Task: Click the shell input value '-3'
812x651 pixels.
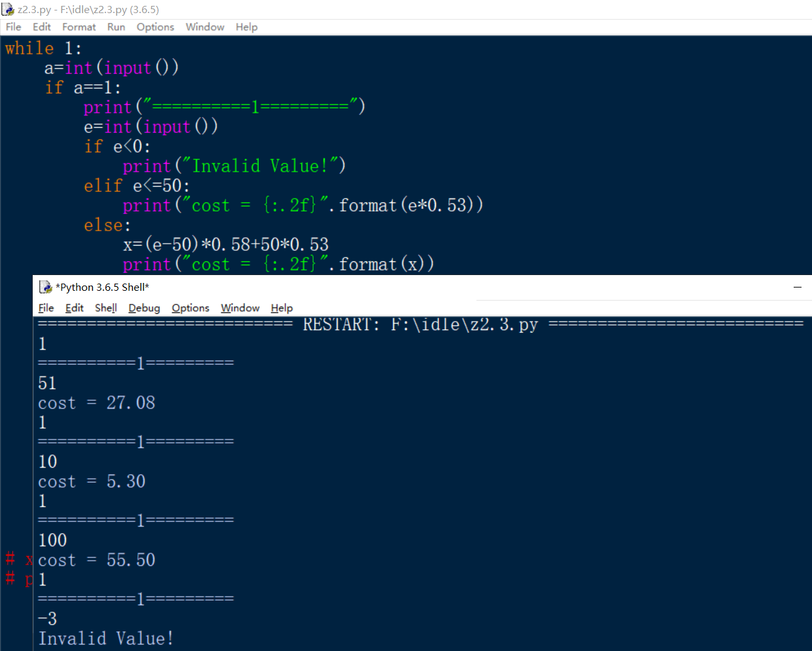Action: (48, 619)
